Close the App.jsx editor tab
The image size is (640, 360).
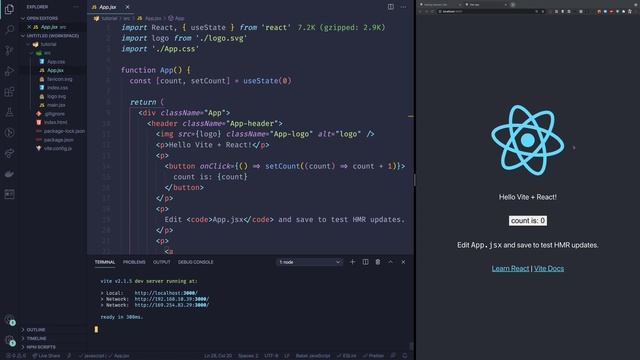point(127,7)
